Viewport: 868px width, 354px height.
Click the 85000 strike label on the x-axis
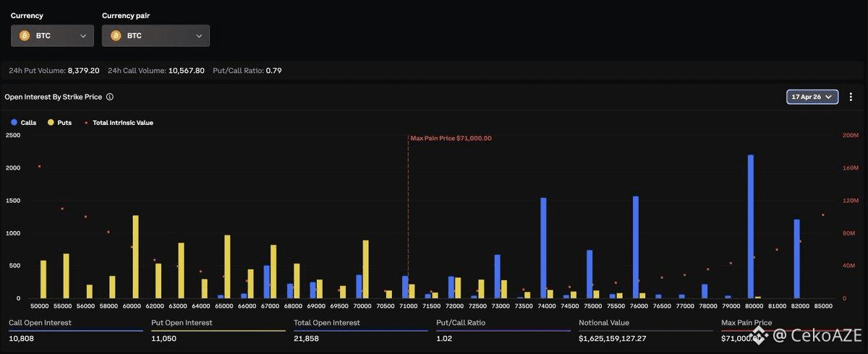click(x=823, y=306)
